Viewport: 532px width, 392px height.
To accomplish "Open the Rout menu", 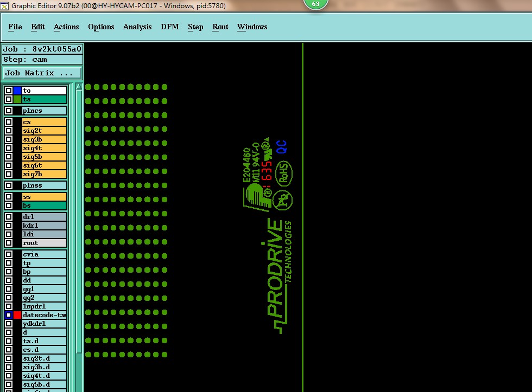I will click(220, 27).
